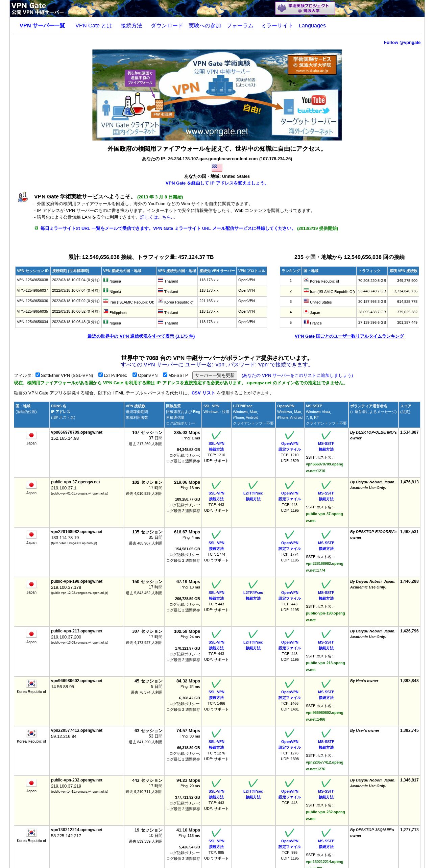434x868 pixels.
Task: Open Languages nav item
Action: pos(312,26)
